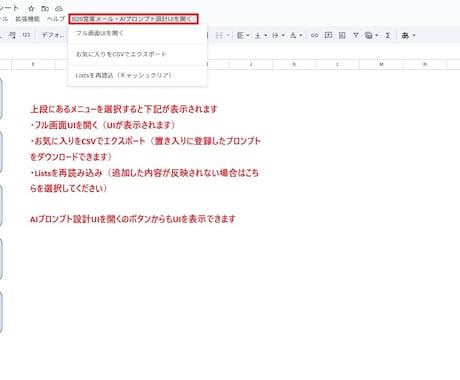Open the B2B営業メール AIプロンプト設計UI menu
The image size is (460, 380).
point(133,19)
